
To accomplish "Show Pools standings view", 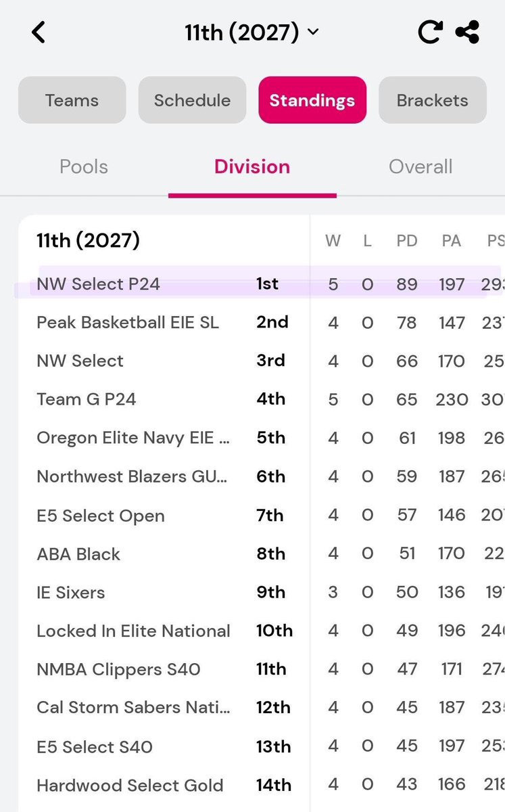I will click(84, 167).
